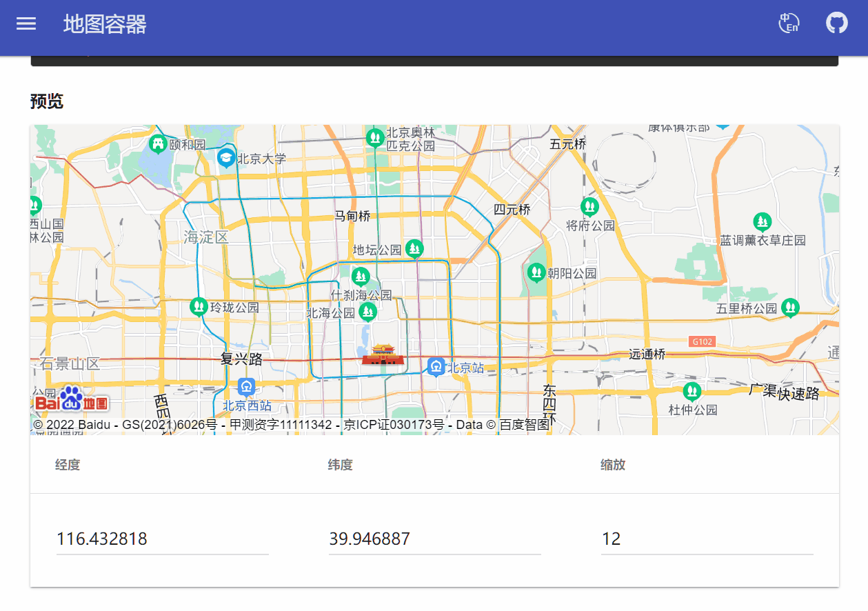Click the Olympic Park marker icon
The width and height of the screenshot is (868, 611).
(375, 138)
